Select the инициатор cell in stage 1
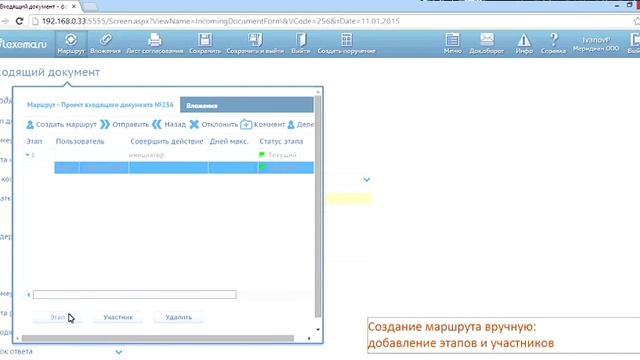Screen dimensions: 640x360 146,155
